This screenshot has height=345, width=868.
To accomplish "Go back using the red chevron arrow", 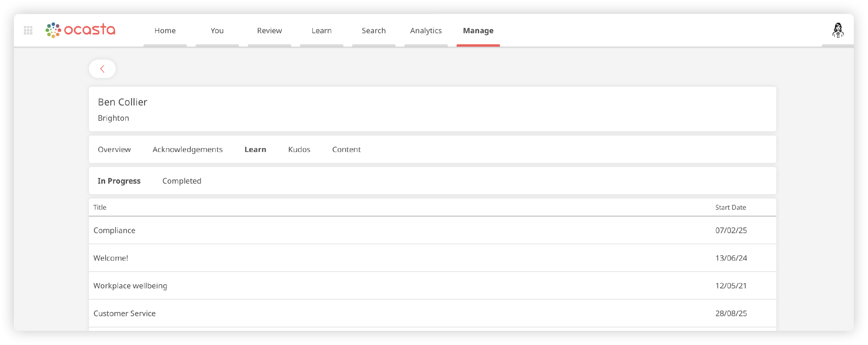I will coord(102,69).
